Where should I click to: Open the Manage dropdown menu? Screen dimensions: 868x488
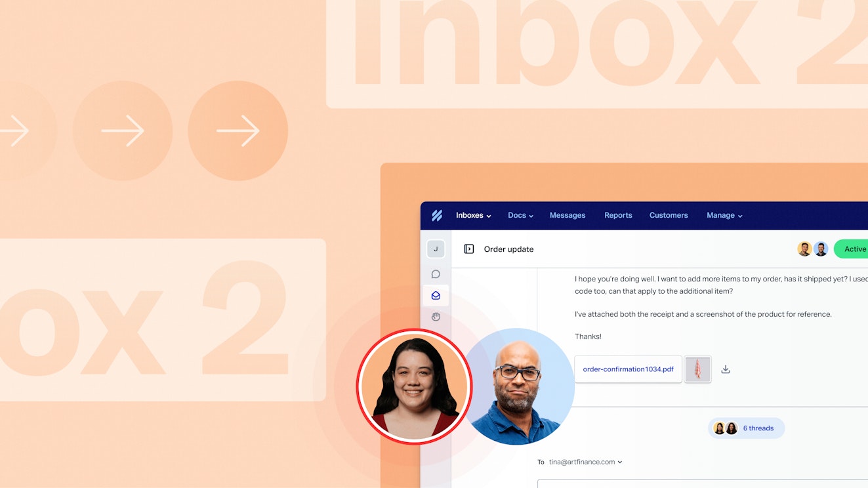coord(724,215)
